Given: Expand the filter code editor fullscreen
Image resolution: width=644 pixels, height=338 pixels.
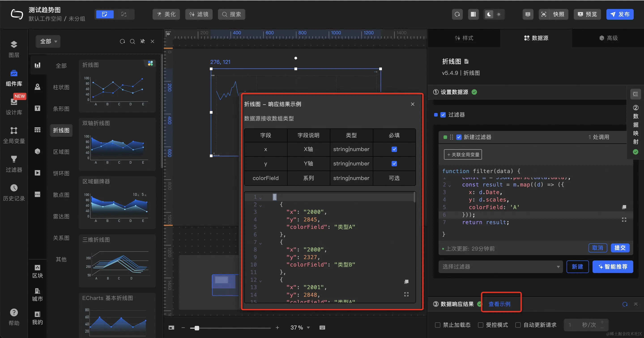Looking at the screenshot, I should (x=624, y=220).
